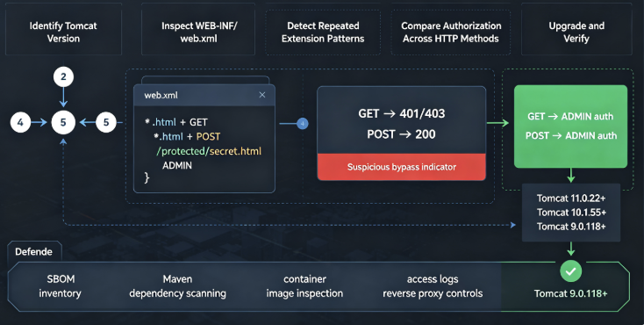Image resolution: width=644 pixels, height=325 pixels.
Task: Select access logs reverse proxy controls item
Action: click(x=433, y=286)
